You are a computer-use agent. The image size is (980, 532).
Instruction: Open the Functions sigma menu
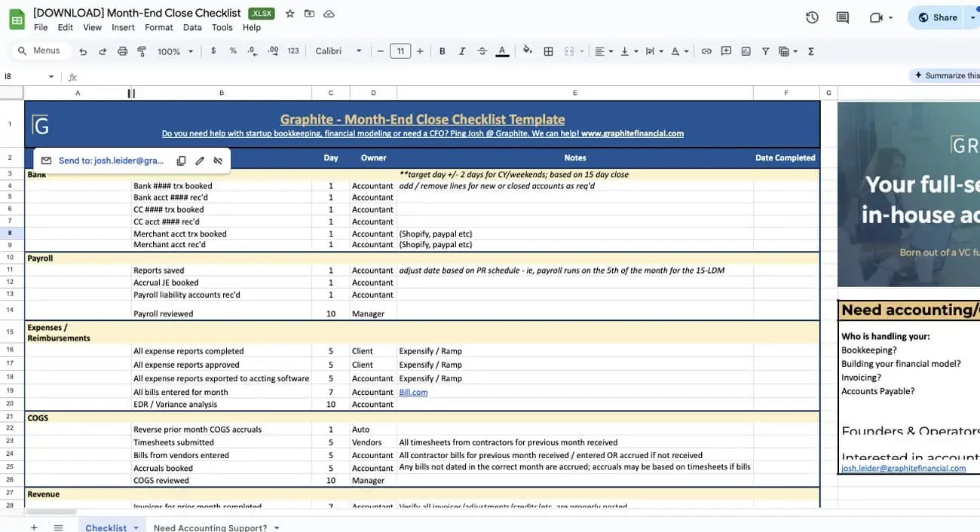tap(811, 51)
